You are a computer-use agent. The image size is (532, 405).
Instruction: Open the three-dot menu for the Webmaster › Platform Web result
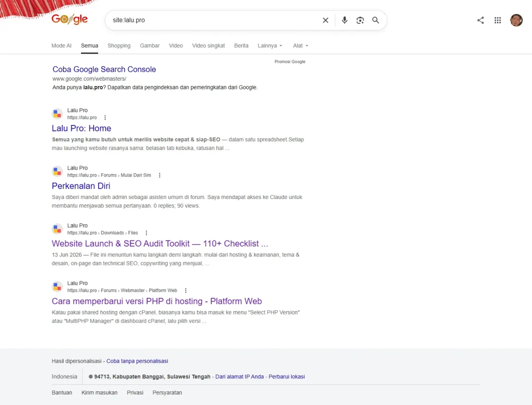click(185, 291)
